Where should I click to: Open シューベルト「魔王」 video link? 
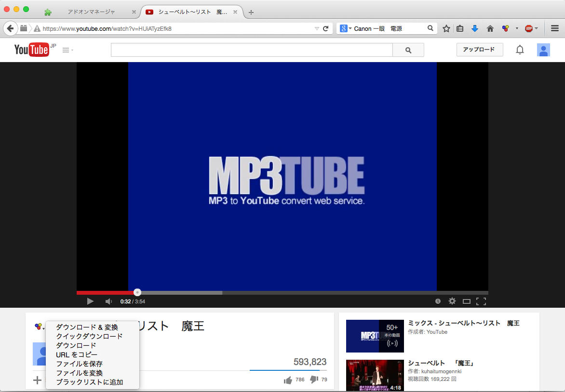click(441, 363)
